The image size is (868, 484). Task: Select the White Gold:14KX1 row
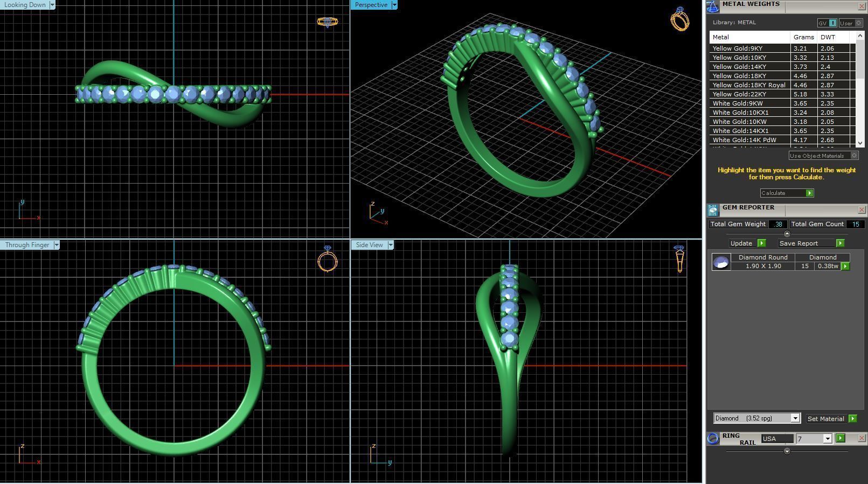782,131
